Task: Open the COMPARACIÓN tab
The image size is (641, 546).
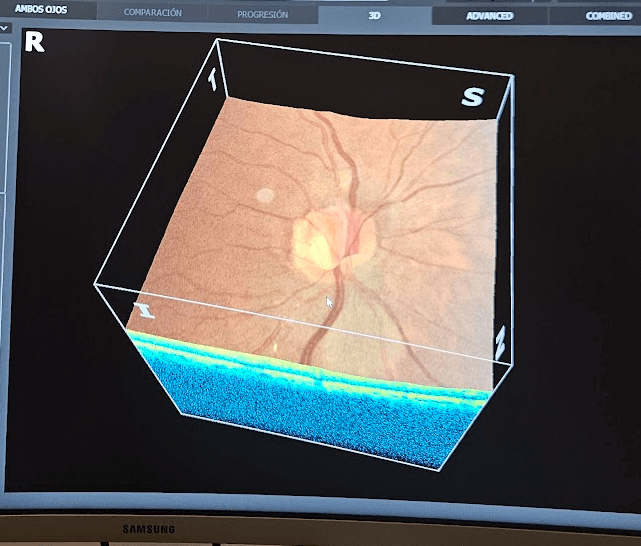Action: (x=152, y=14)
